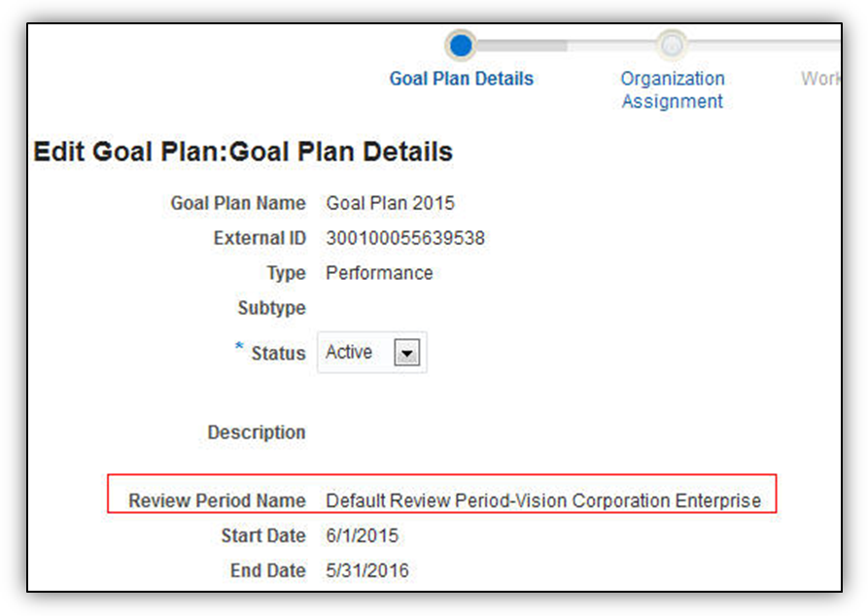Click the Goal Plan Name label

pos(237,203)
